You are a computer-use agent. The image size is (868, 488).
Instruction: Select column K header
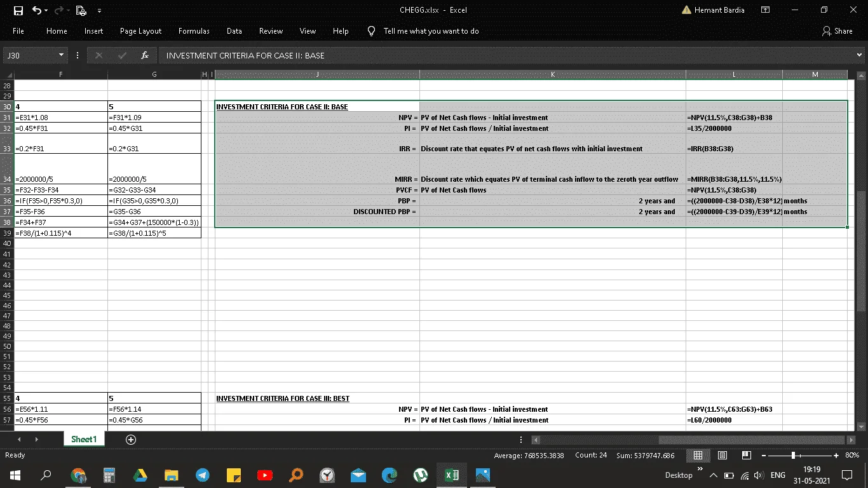[553, 75]
